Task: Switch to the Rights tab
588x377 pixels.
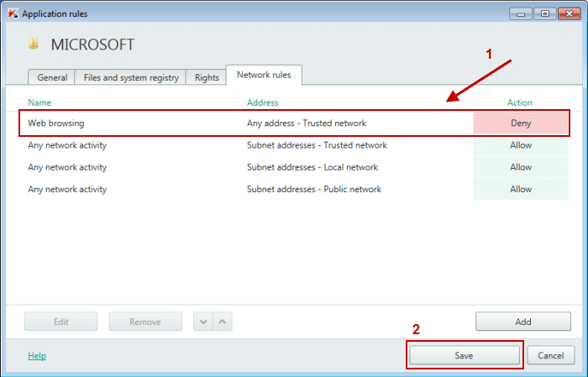Action: [x=207, y=77]
